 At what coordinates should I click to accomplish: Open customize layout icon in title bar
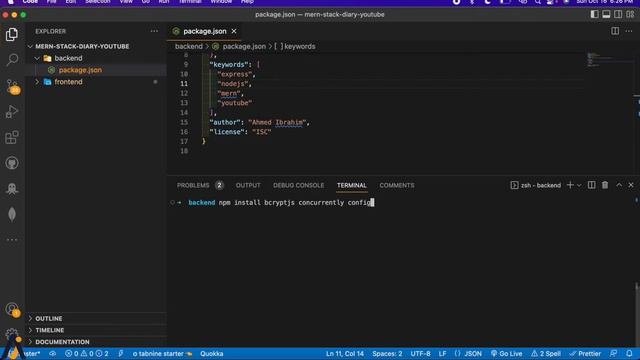(630, 14)
